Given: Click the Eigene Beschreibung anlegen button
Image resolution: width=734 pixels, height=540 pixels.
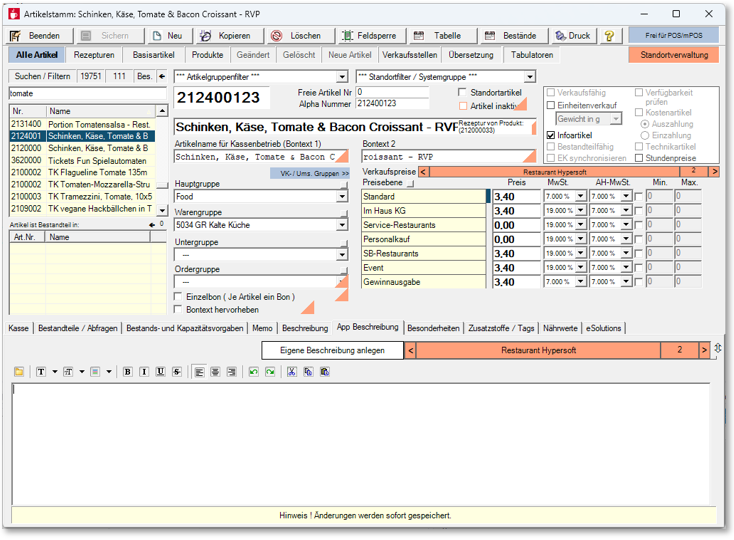Looking at the screenshot, I should coord(332,350).
